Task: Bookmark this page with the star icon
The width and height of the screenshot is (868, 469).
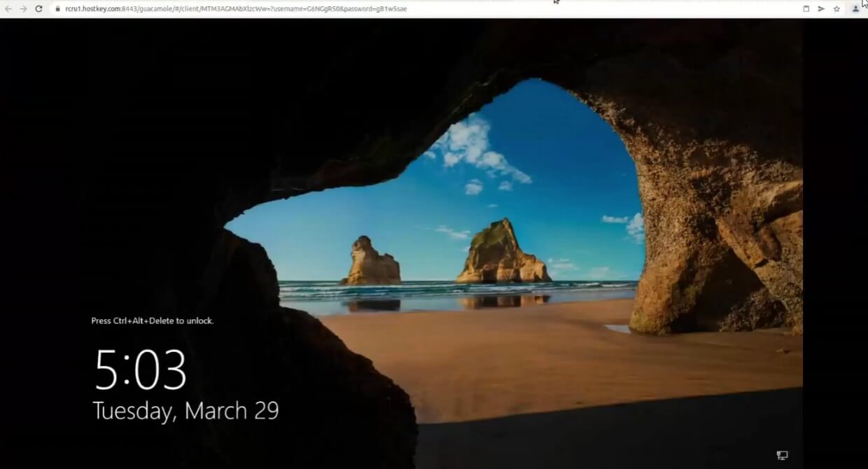Action: coord(836,9)
